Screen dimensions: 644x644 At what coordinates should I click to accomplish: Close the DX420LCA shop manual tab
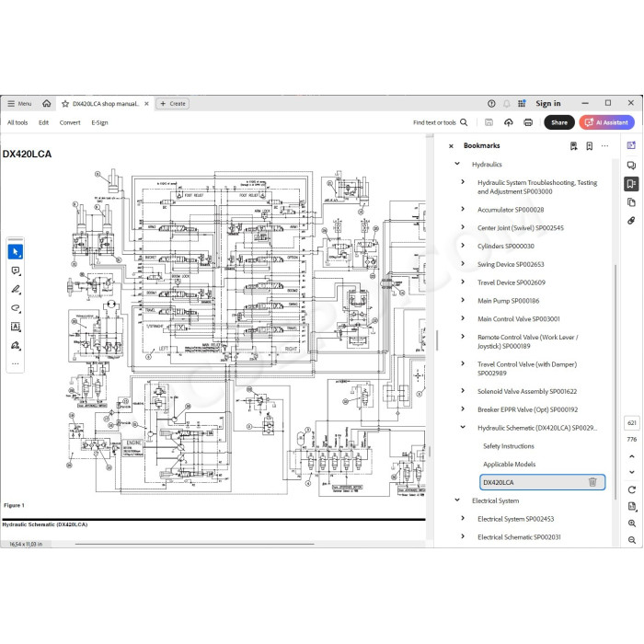click(x=146, y=104)
